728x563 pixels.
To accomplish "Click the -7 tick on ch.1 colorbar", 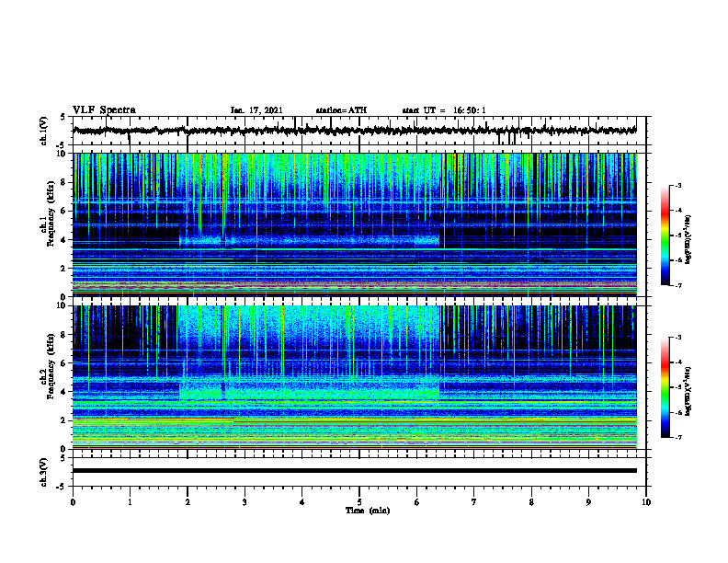I will (677, 285).
